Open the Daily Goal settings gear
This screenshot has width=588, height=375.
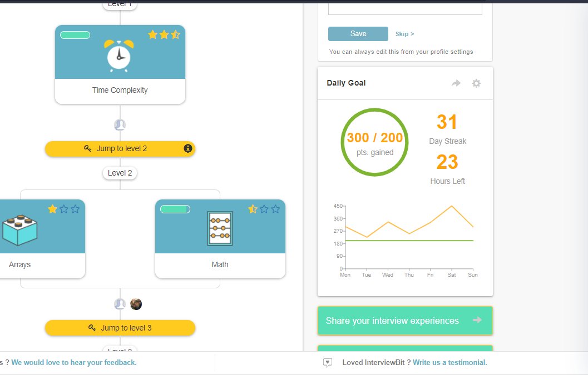point(476,83)
